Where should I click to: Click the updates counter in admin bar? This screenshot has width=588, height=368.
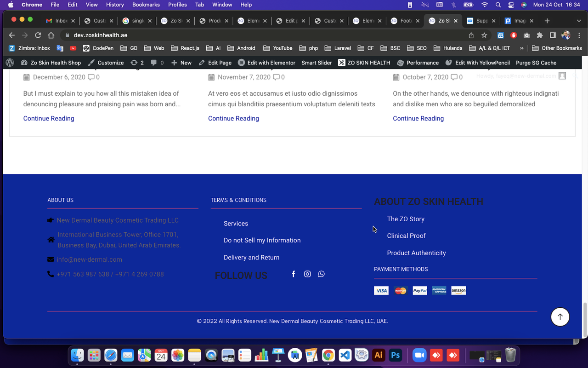(137, 63)
